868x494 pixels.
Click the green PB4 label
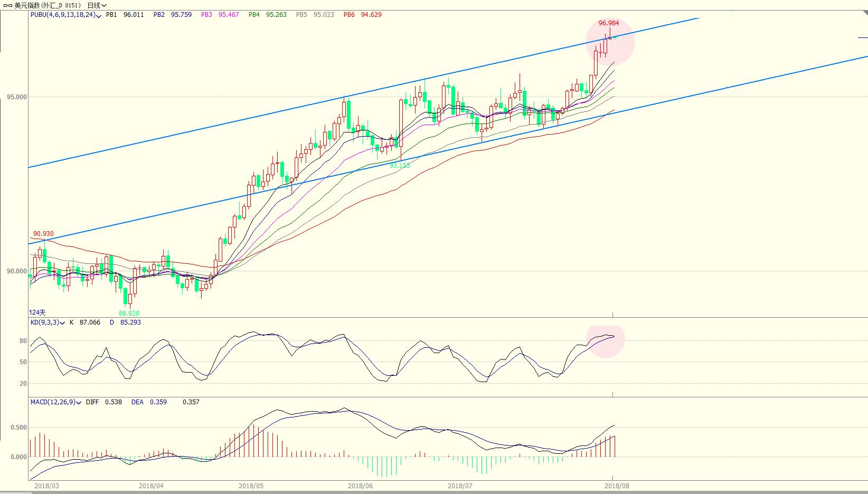[254, 15]
